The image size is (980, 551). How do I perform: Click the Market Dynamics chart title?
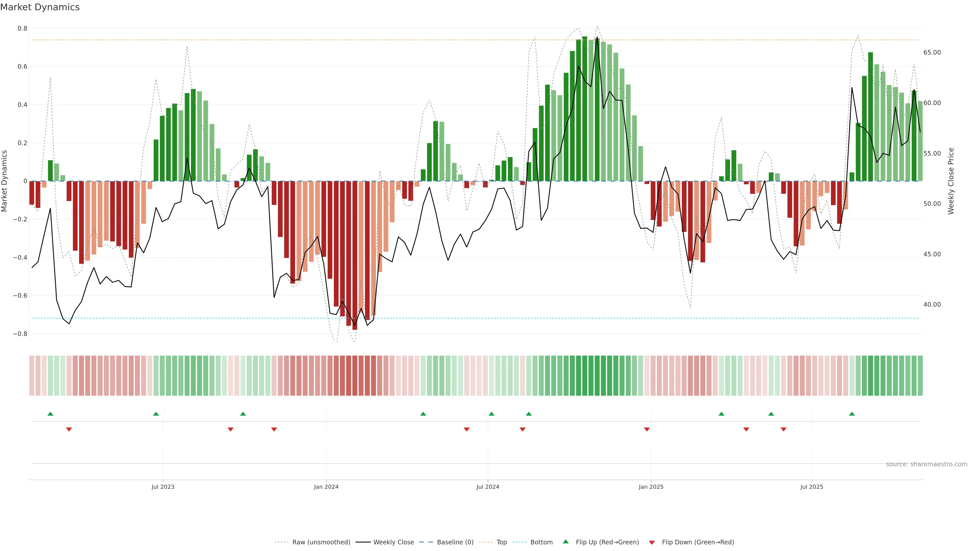pyautogui.click(x=40, y=7)
